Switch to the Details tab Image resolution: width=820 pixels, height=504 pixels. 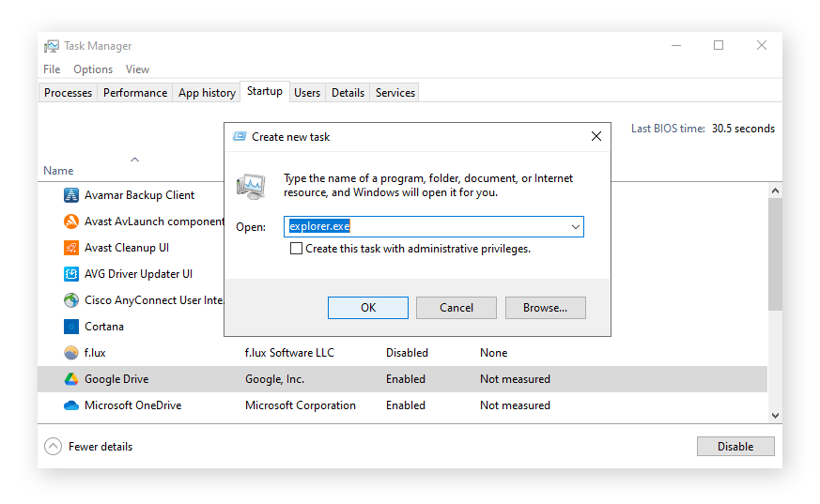(348, 92)
